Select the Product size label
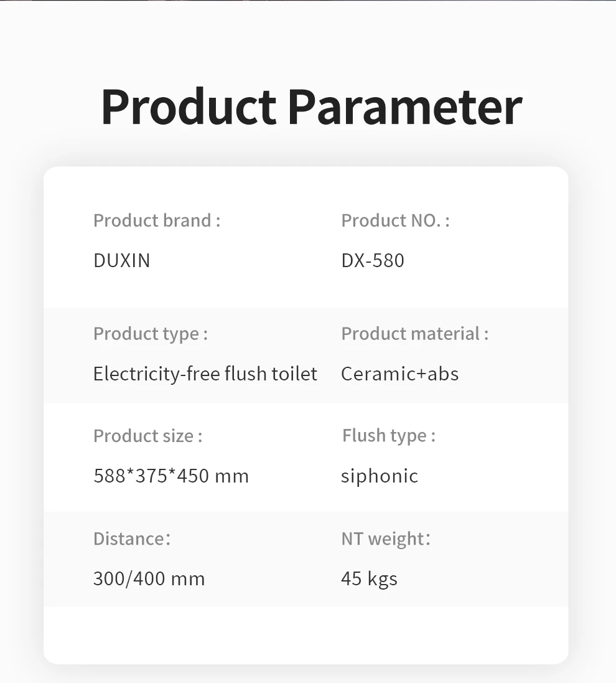 (147, 436)
